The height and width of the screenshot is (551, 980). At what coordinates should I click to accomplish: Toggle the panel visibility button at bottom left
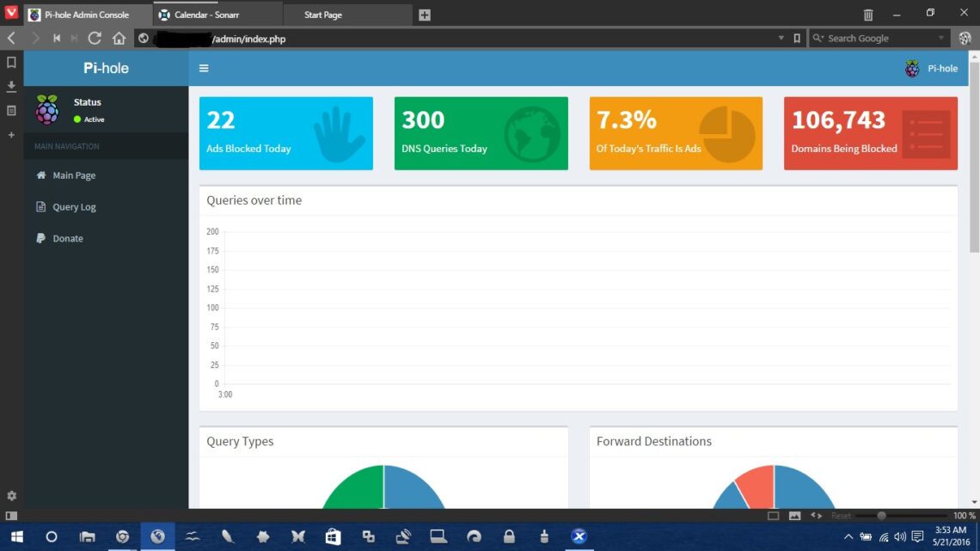click(x=11, y=516)
